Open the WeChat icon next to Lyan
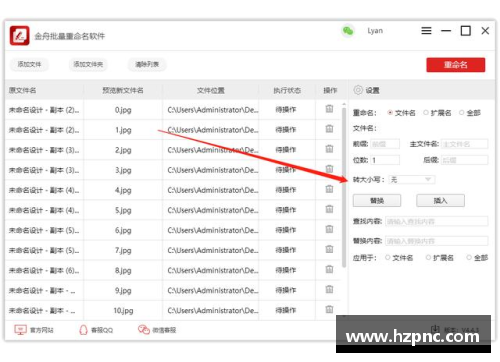Viewport: 500px width, 362px height. 348,31
